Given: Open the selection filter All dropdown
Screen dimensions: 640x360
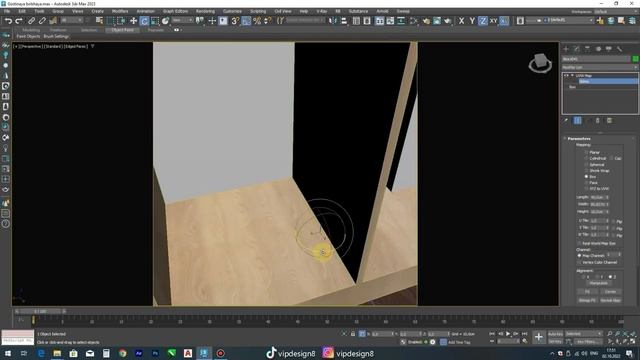Looking at the screenshot, I should tap(72, 20).
